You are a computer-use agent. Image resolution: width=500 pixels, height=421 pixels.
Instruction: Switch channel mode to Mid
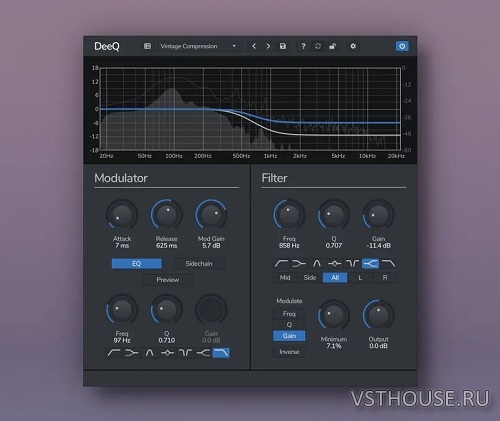285,278
